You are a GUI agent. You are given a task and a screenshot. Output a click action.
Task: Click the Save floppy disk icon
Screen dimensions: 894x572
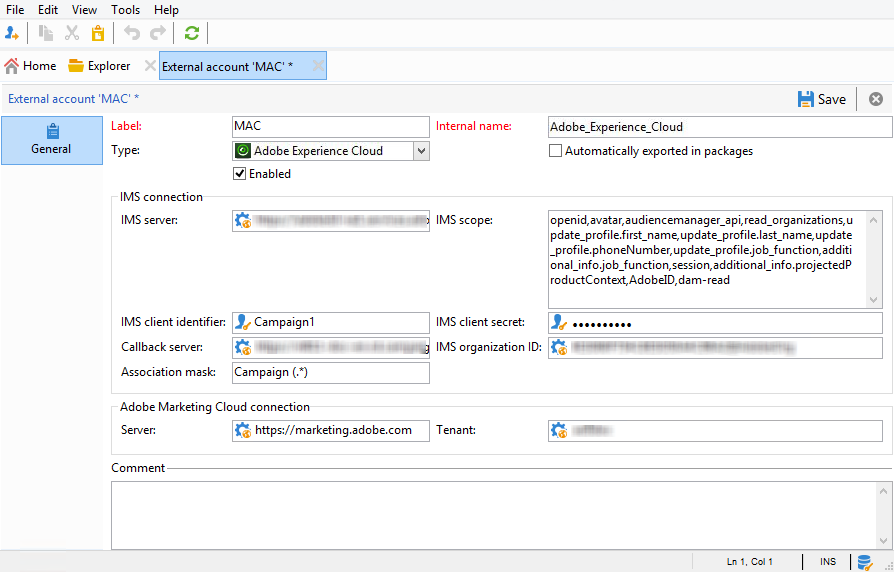[x=806, y=99]
